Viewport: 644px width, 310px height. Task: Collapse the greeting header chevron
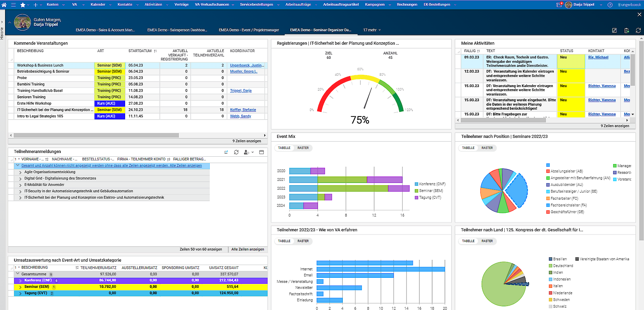pos(10,22)
